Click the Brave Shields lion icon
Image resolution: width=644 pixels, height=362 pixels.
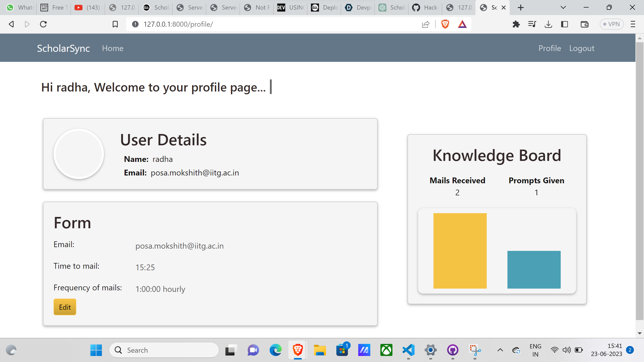445,24
